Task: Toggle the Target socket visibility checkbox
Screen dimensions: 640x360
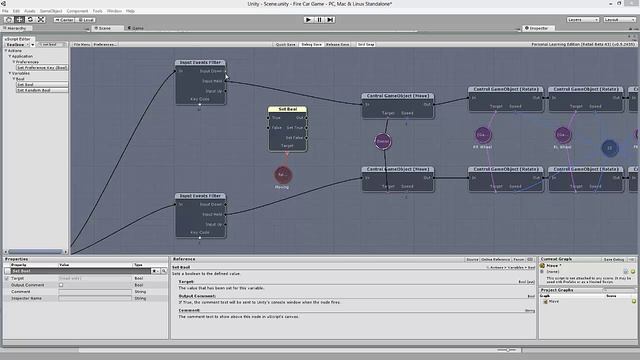Action: pos(7,278)
